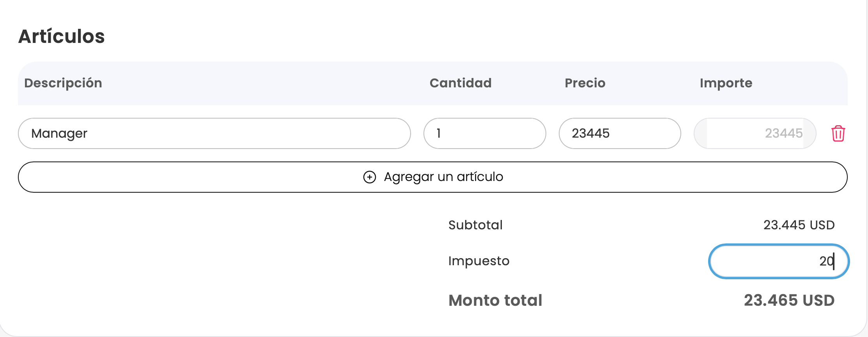Click the Importe column header

point(726,83)
